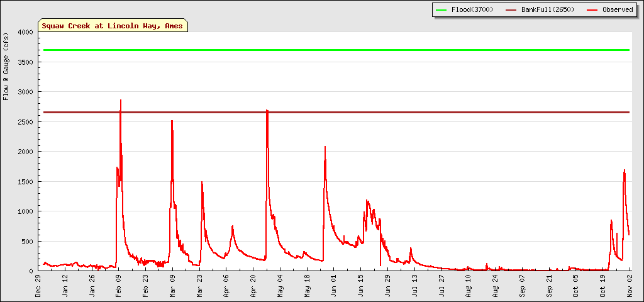Click the chart title Squaw Creek at Lincoln Way, Ames

(x=113, y=26)
